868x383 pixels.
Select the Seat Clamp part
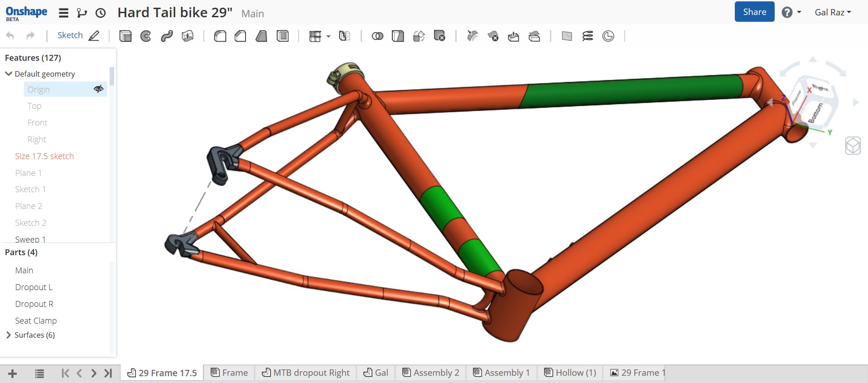click(x=36, y=320)
